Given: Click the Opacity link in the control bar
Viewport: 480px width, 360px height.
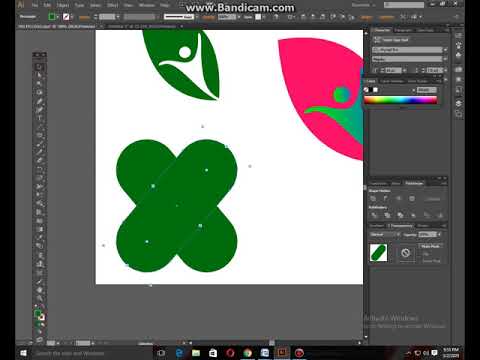Looking at the screenshot, I should point(208,17).
